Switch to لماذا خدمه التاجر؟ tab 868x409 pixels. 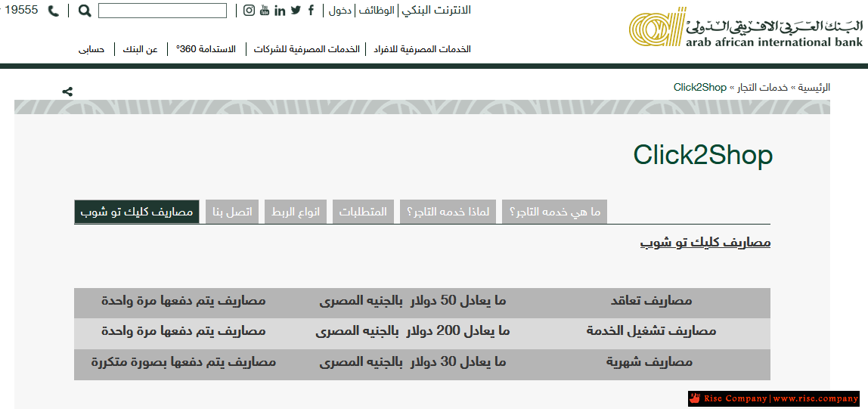point(448,212)
